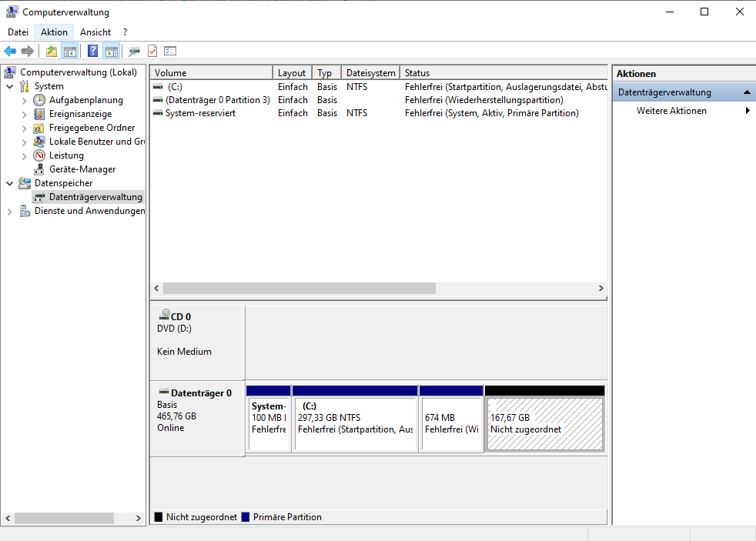Collapse the Datenspeicher node
The image size is (756, 541).
click(10, 184)
